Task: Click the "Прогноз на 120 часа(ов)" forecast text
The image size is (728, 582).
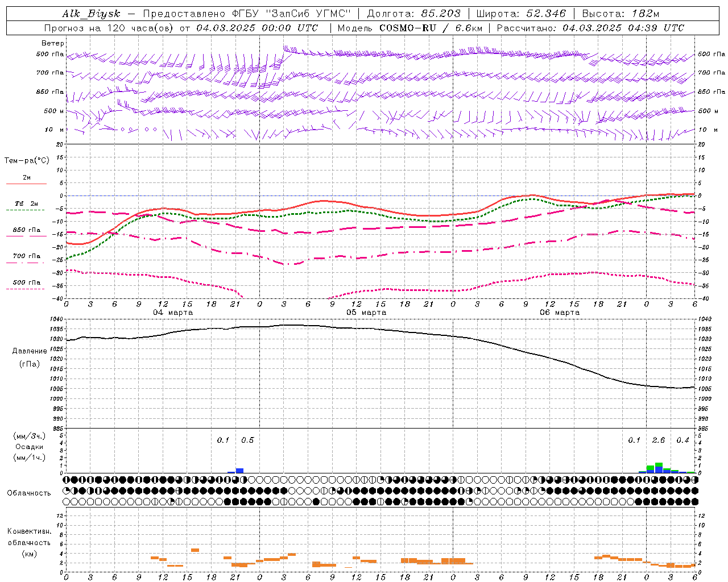Action: point(109,28)
